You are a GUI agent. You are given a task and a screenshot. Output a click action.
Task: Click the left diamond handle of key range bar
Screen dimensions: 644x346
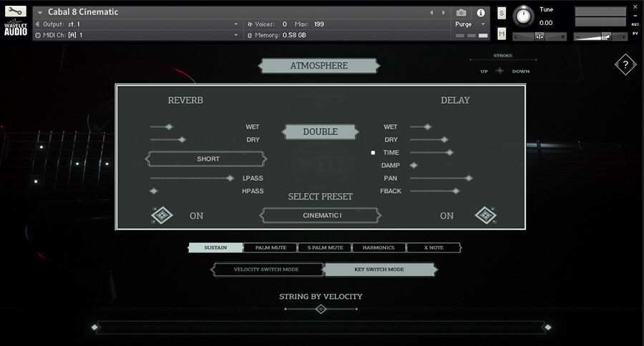tap(95, 327)
